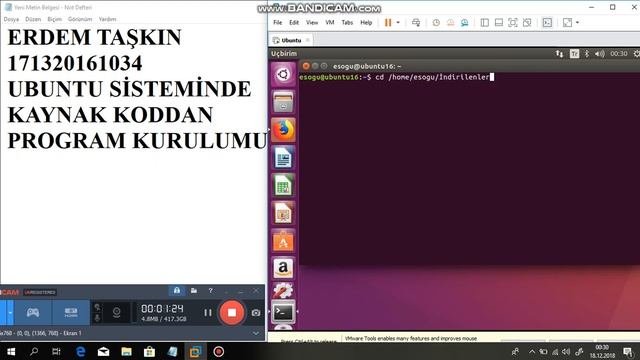640x360 pixels.
Task: Open the VMware snapshot manager
Action: click(x=464, y=22)
